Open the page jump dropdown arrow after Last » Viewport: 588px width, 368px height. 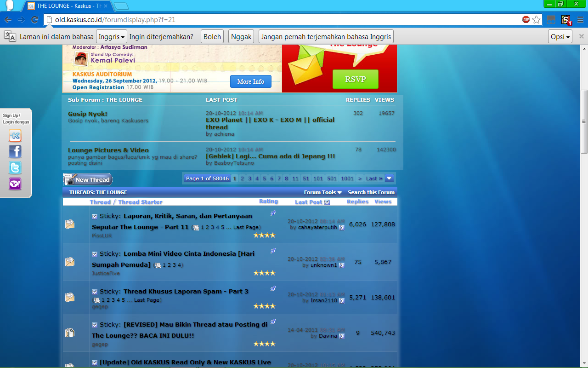pyautogui.click(x=390, y=178)
